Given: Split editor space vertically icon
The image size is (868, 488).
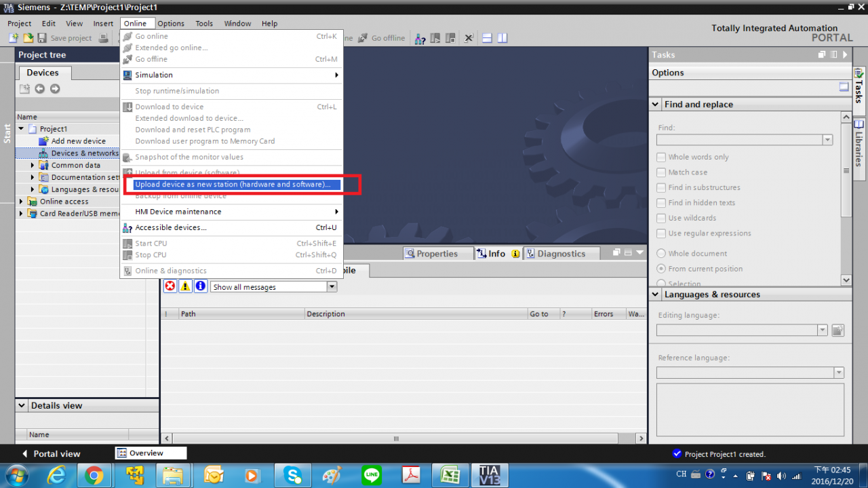Looking at the screenshot, I should pyautogui.click(x=502, y=38).
